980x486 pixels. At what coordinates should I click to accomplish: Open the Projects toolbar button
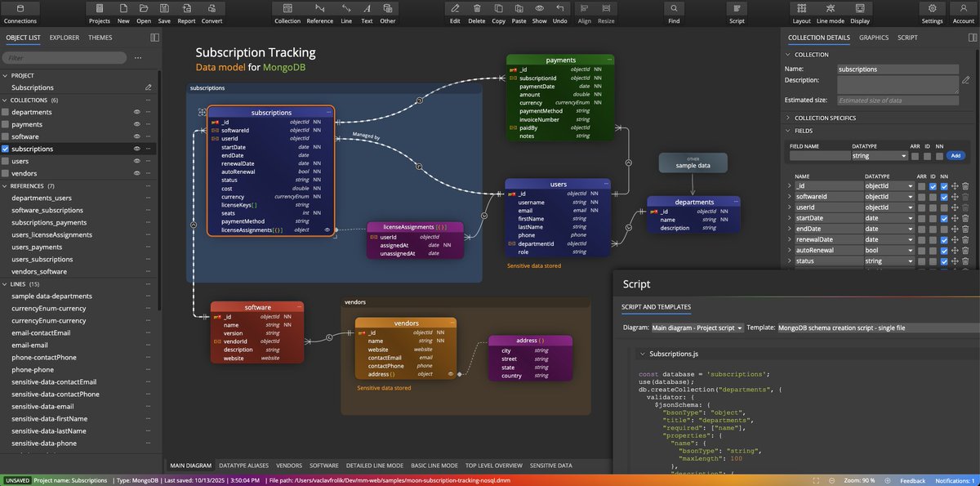coord(99,13)
